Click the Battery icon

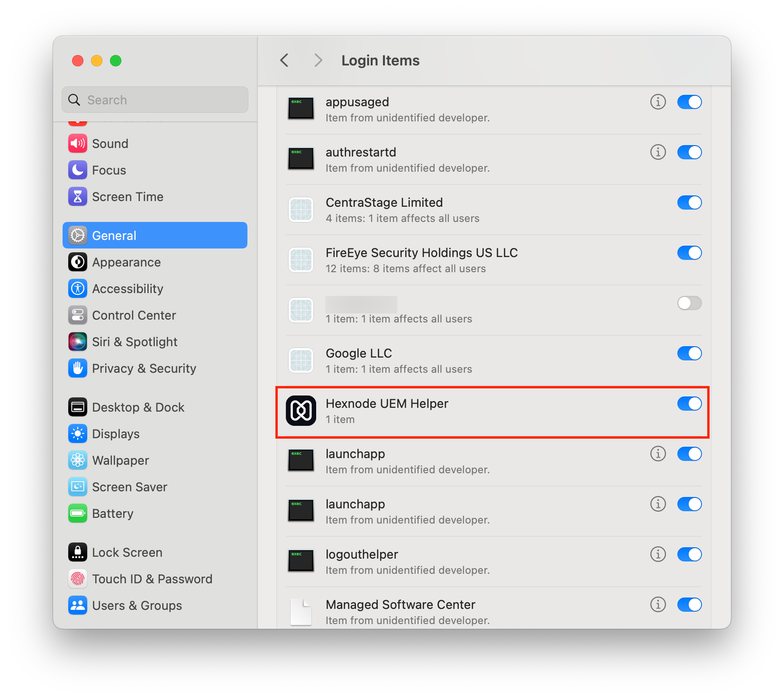point(78,514)
